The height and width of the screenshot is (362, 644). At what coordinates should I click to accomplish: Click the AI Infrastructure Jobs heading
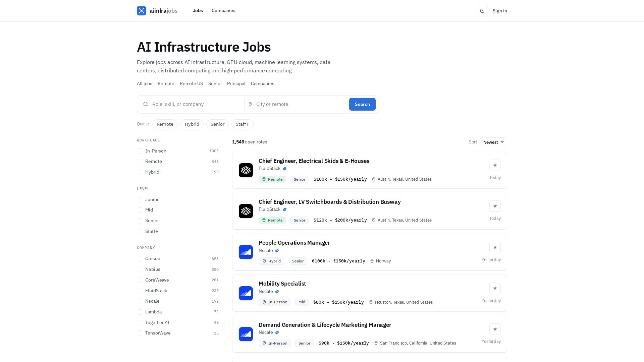pyautogui.click(x=204, y=47)
